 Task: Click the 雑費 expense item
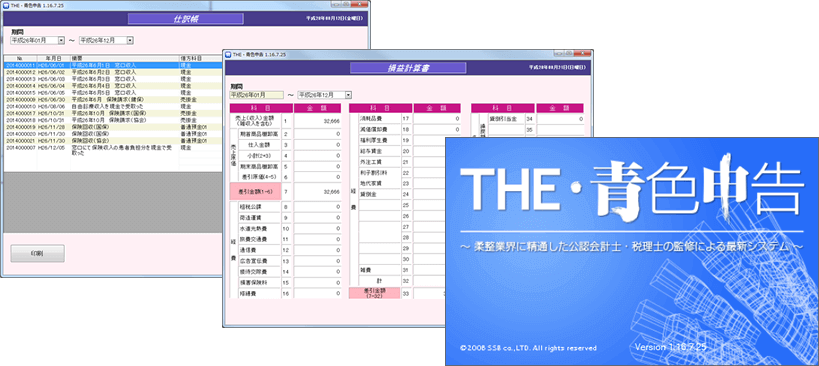point(379,270)
